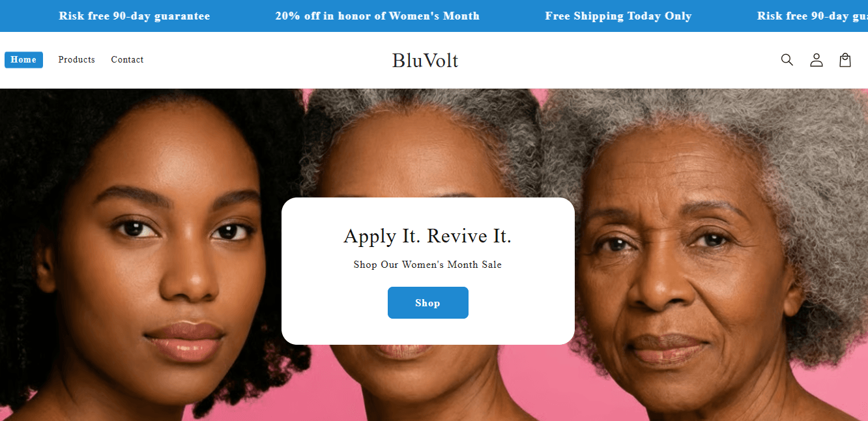Image resolution: width=868 pixels, height=421 pixels.
Task: Open the shopping bag cart icon
Action: (x=845, y=60)
